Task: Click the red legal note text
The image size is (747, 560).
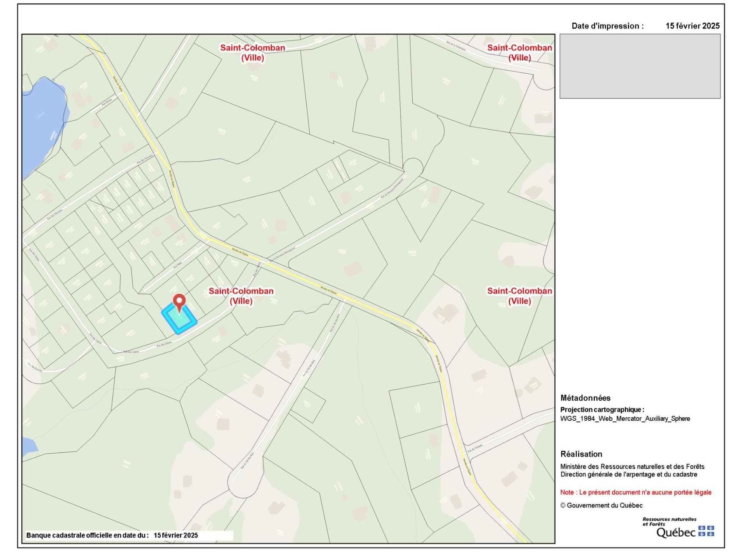Action: pyautogui.click(x=635, y=492)
